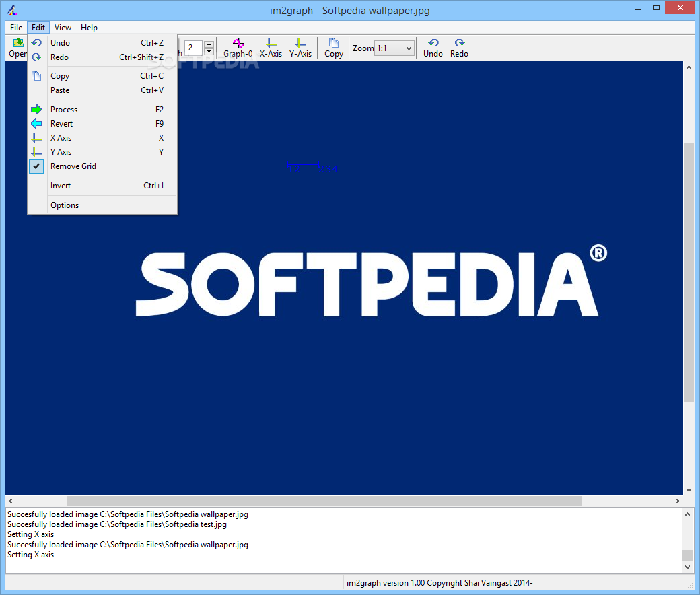
Task: Minimize the im2graph window
Action: 638,8
